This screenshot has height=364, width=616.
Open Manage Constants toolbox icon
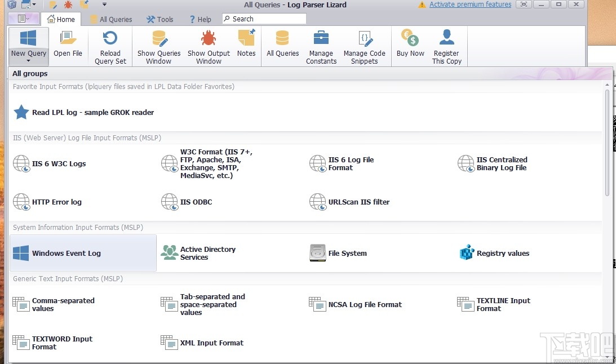click(x=321, y=38)
